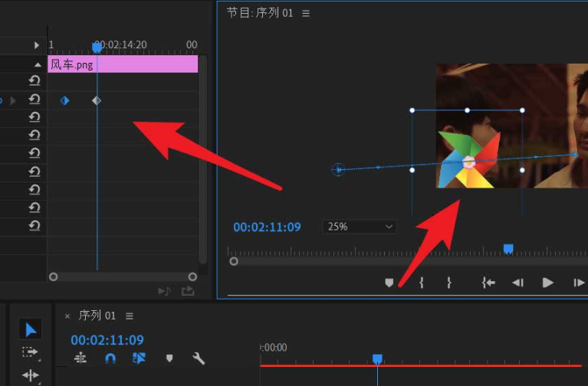Reset the first parameter below 风车.png
This screenshot has height=386, width=588.
[34, 80]
